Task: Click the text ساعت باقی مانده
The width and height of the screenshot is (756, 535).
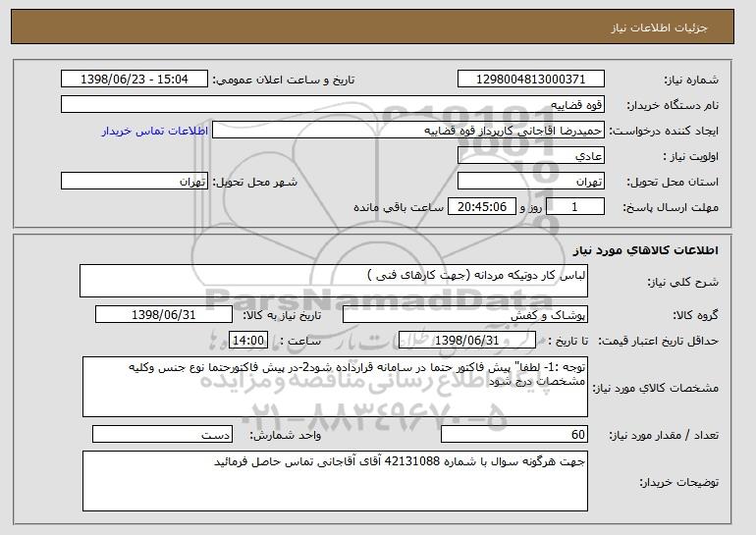Action: [399, 207]
